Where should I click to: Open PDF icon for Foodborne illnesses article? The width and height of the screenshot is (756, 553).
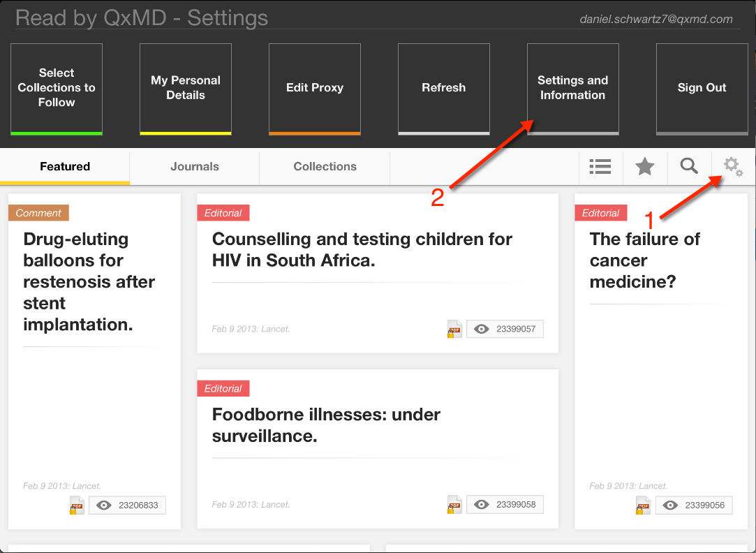tap(454, 504)
